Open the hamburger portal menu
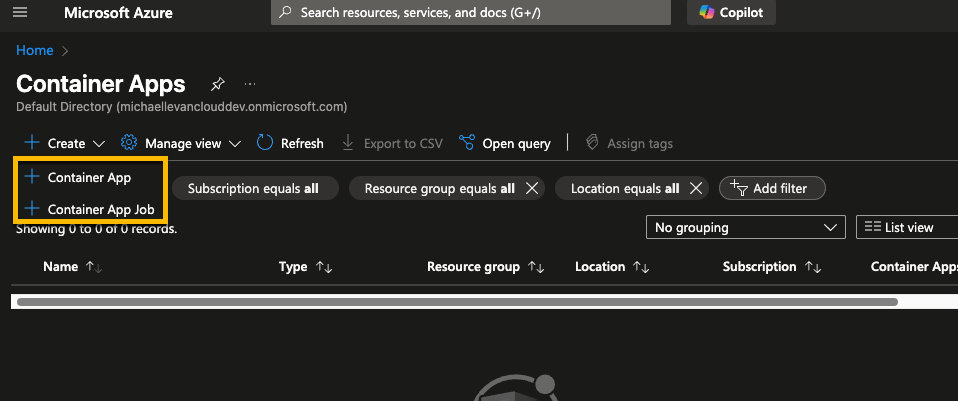The height and width of the screenshot is (401, 958). click(x=20, y=12)
